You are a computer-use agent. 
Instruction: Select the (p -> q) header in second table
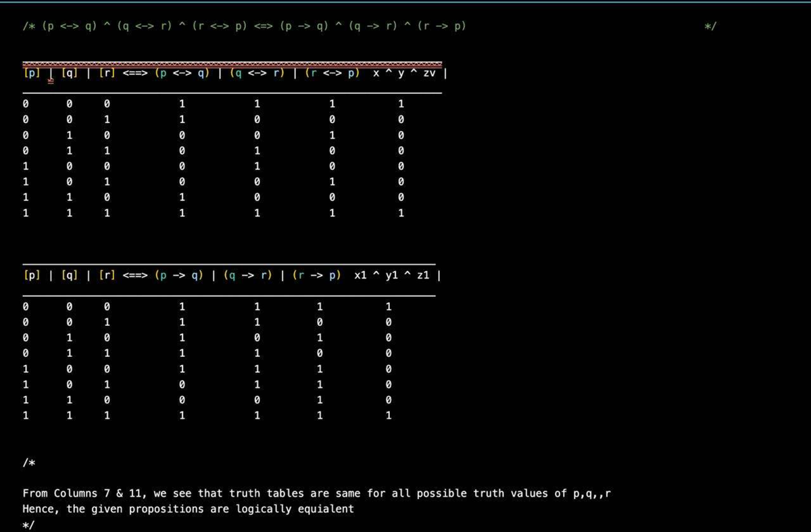tap(181, 275)
